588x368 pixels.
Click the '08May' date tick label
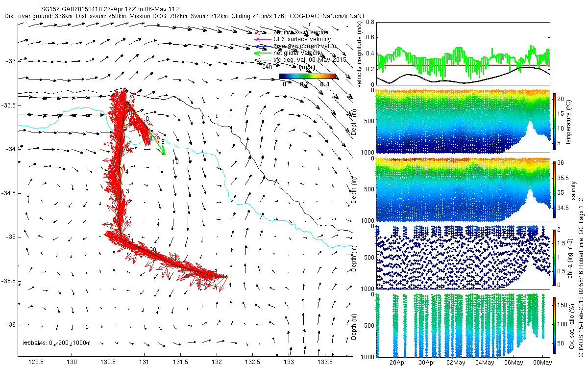pyautogui.click(x=542, y=362)
